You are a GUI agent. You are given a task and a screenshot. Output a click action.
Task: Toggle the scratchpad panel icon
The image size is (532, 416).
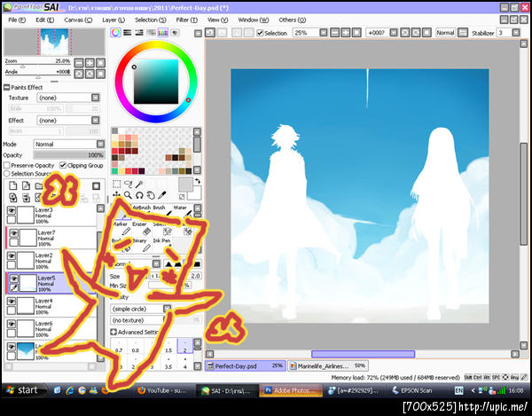tap(175, 33)
